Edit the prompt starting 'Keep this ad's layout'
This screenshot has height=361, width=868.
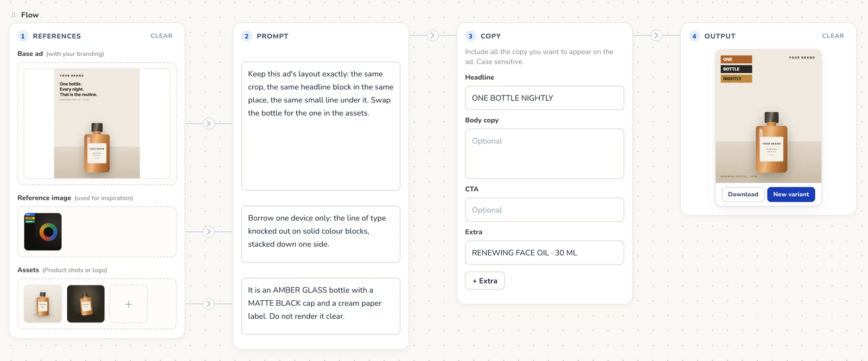321,126
